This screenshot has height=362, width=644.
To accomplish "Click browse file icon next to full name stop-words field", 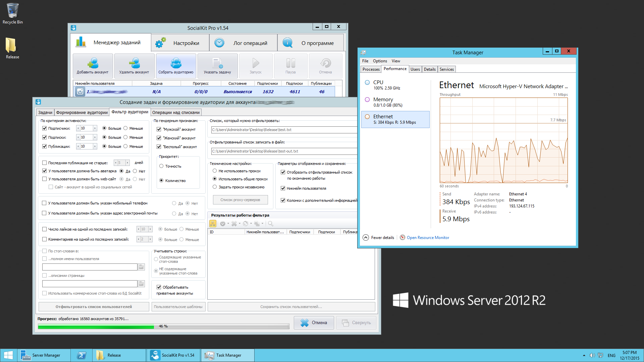I will (x=142, y=267).
